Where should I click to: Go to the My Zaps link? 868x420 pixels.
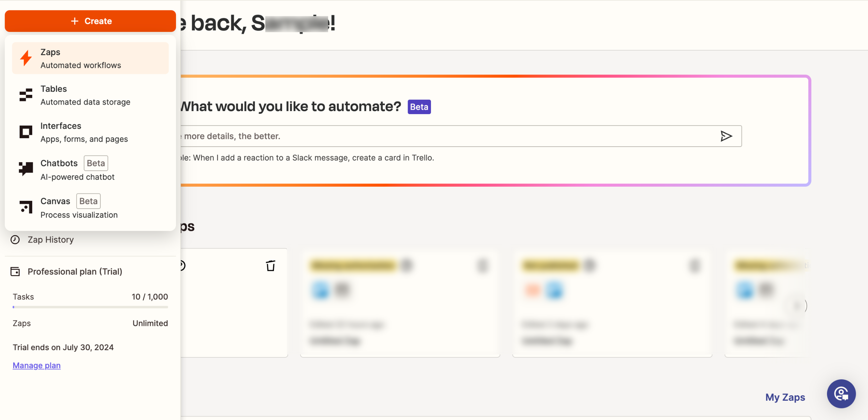click(x=785, y=397)
